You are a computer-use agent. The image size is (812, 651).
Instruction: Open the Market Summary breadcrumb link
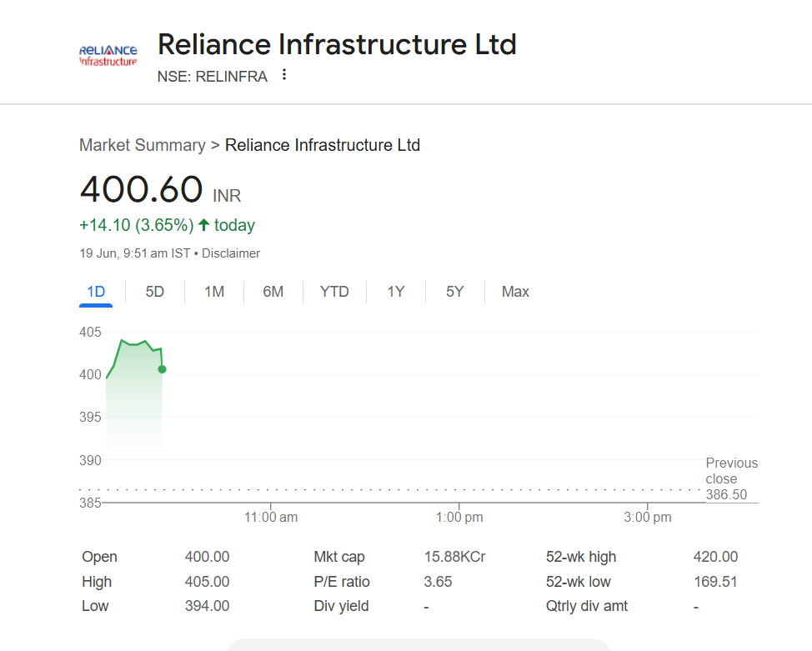[x=142, y=145]
